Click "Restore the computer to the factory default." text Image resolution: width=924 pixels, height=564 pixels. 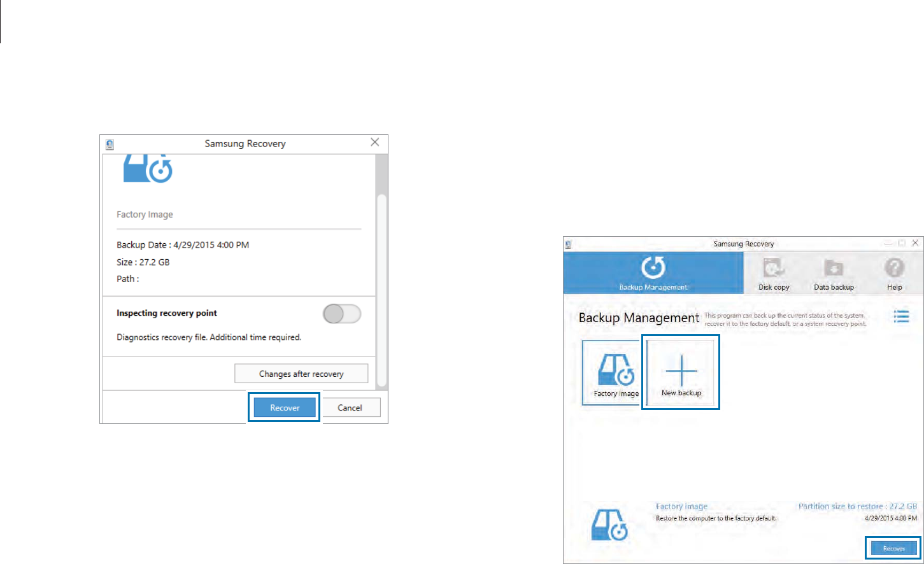pos(716,518)
